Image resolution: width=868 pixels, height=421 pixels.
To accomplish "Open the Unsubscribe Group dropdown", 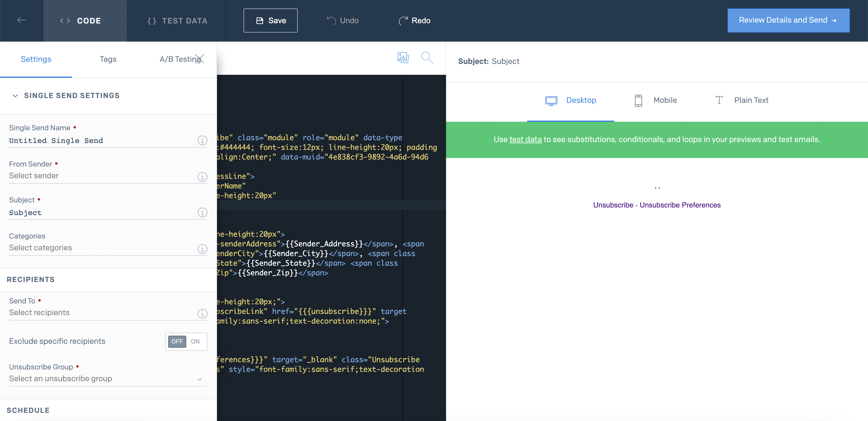I will pos(105,378).
